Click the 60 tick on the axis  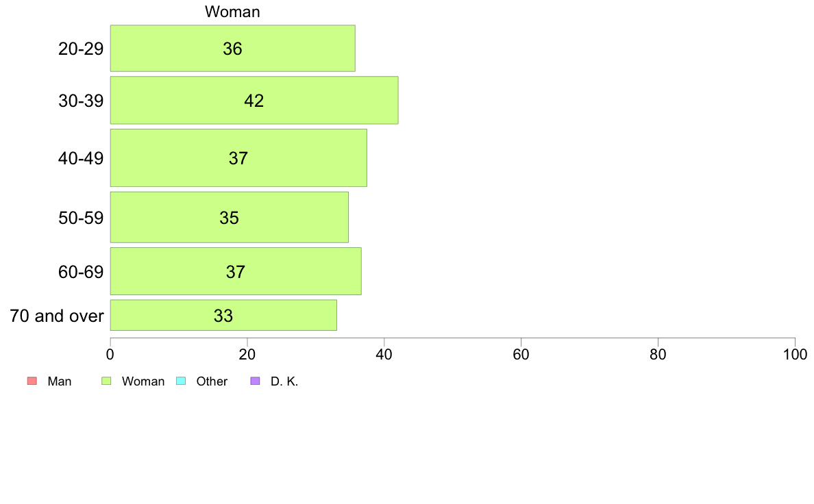(x=521, y=355)
